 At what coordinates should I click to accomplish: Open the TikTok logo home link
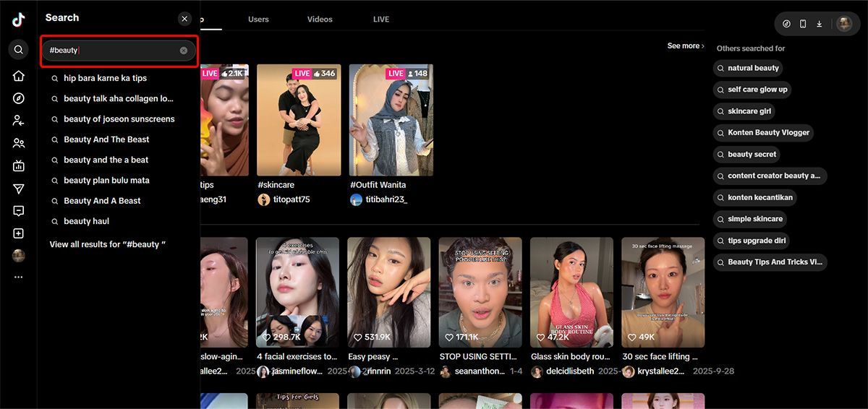pyautogui.click(x=19, y=20)
